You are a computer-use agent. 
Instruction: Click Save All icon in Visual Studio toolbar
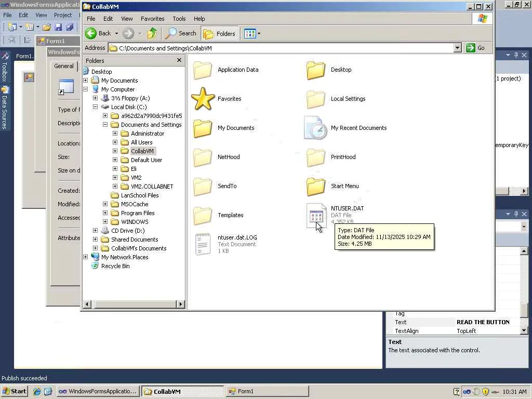70,27
